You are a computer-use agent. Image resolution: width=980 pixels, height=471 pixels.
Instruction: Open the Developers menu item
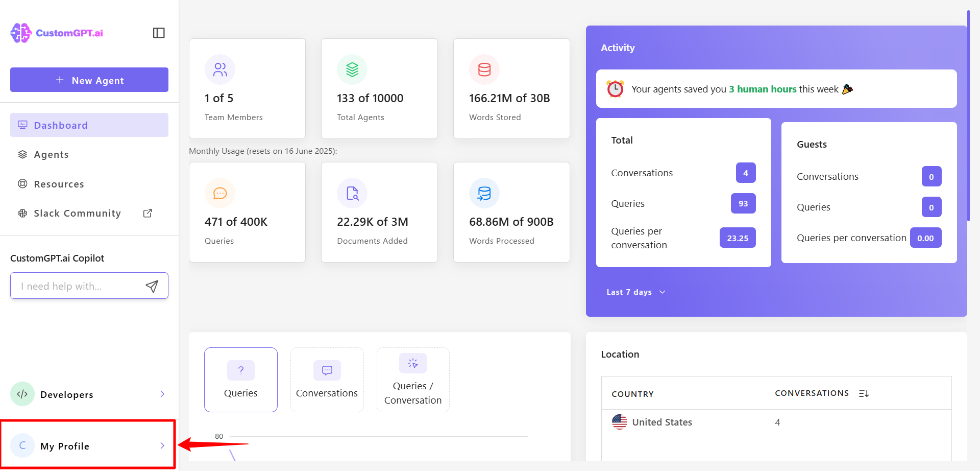pyautogui.click(x=89, y=394)
